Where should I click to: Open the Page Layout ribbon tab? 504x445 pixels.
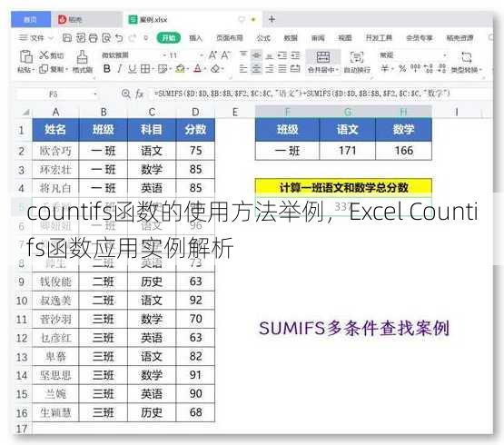(x=230, y=38)
